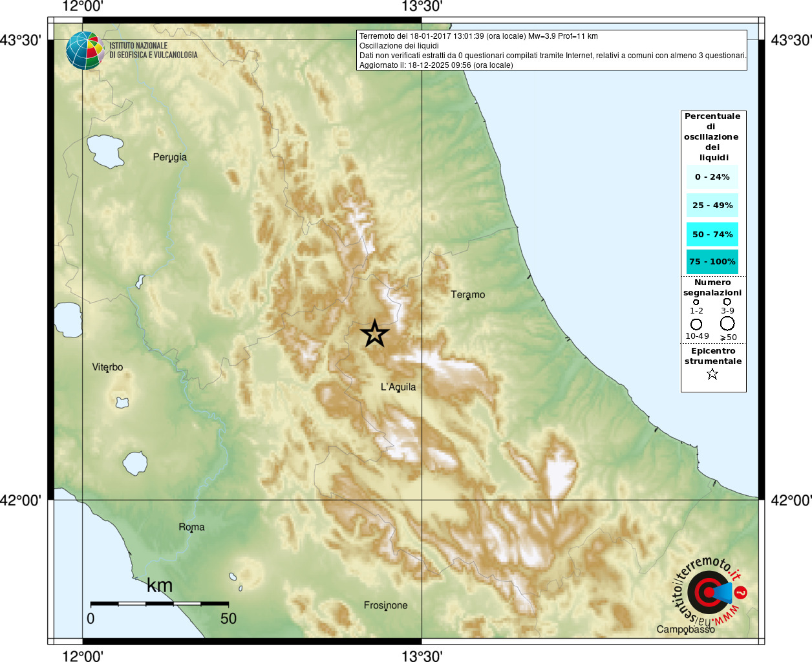
Task: Click the right-side 42°00' latitude label
Action: [x=791, y=500]
